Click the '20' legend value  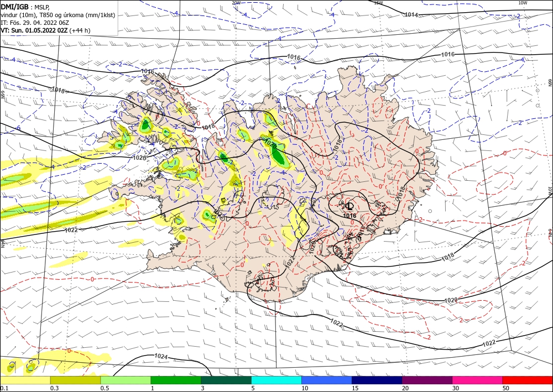tap(405, 388)
